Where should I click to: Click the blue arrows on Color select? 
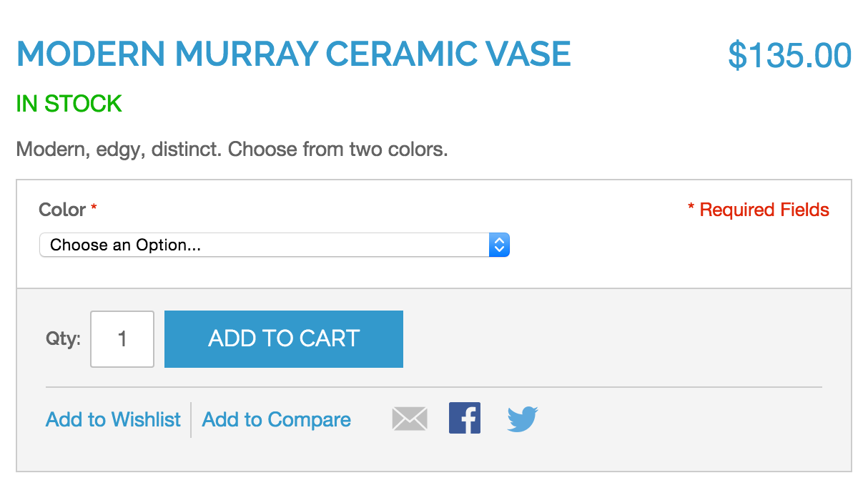tap(499, 245)
